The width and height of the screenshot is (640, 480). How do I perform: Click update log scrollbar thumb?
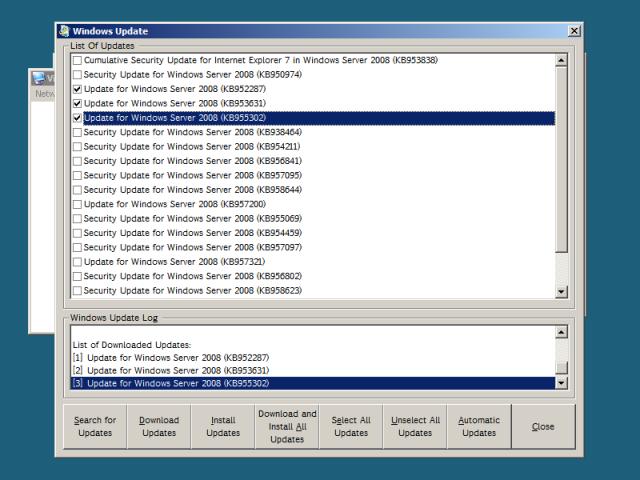(561, 367)
